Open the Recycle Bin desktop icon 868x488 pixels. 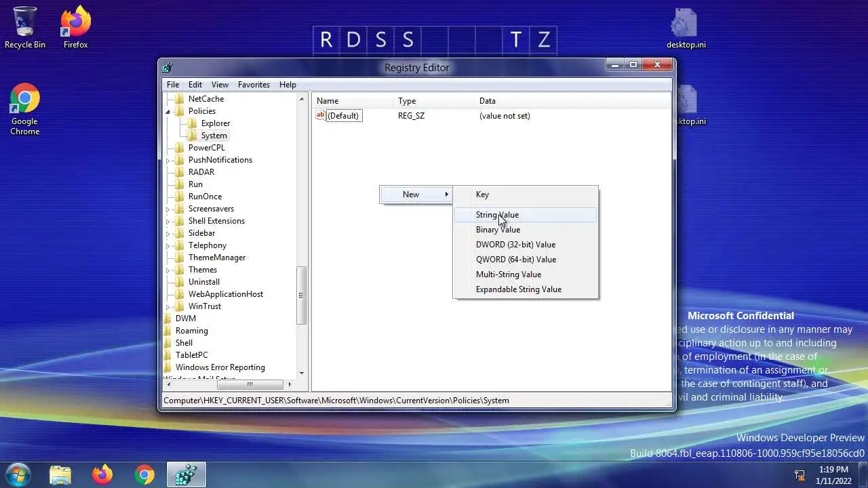tap(25, 27)
